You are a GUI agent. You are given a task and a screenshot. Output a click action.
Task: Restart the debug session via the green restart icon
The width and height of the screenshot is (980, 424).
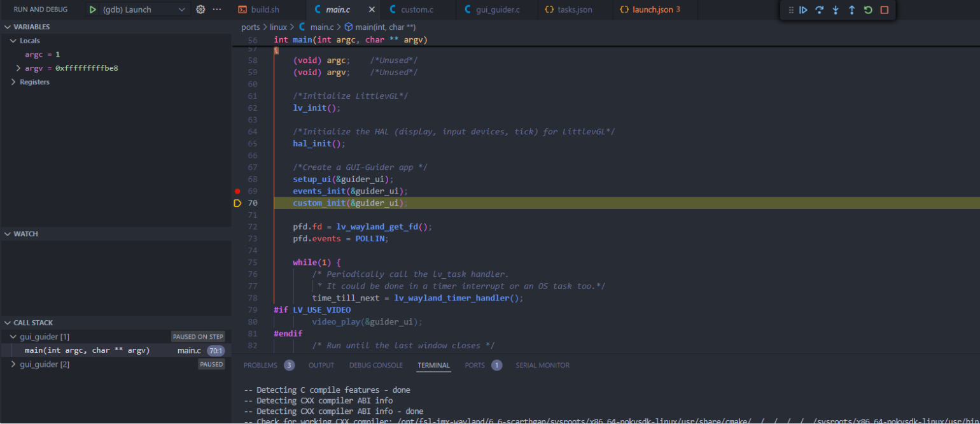coord(867,10)
